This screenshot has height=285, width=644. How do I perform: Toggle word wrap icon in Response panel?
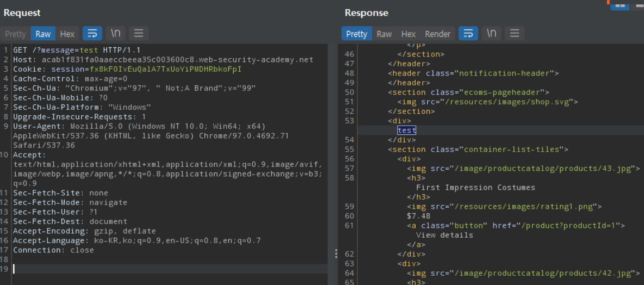(x=468, y=34)
